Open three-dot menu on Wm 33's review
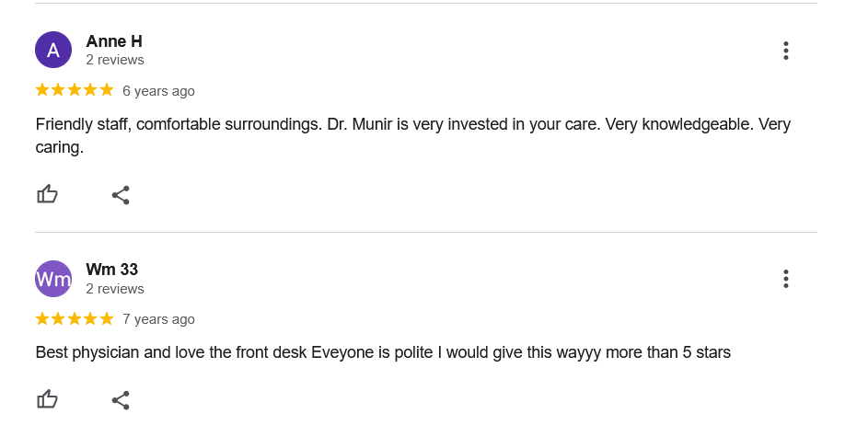 [x=785, y=279]
